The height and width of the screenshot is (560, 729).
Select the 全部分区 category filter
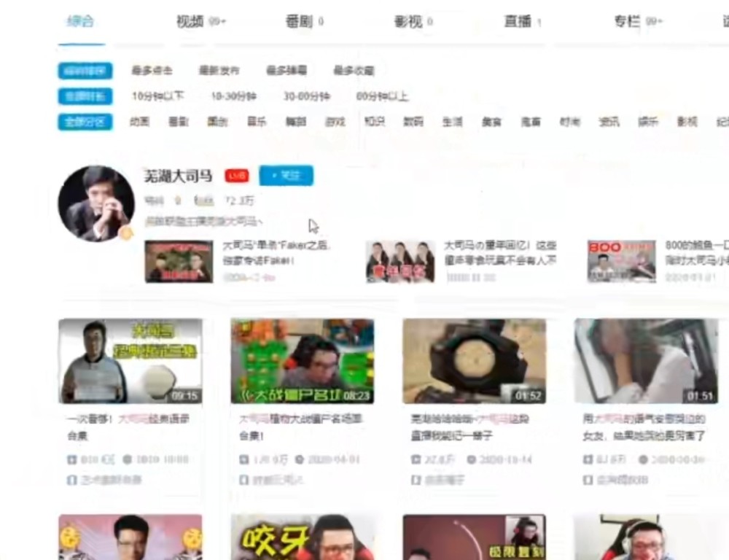pyautogui.click(x=85, y=122)
